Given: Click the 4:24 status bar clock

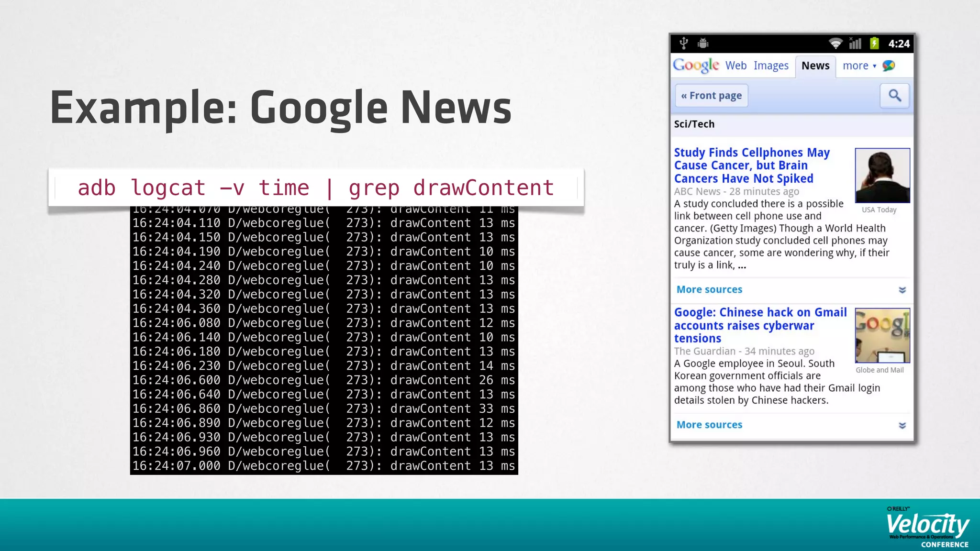Looking at the screenshot, I should 899,44.
